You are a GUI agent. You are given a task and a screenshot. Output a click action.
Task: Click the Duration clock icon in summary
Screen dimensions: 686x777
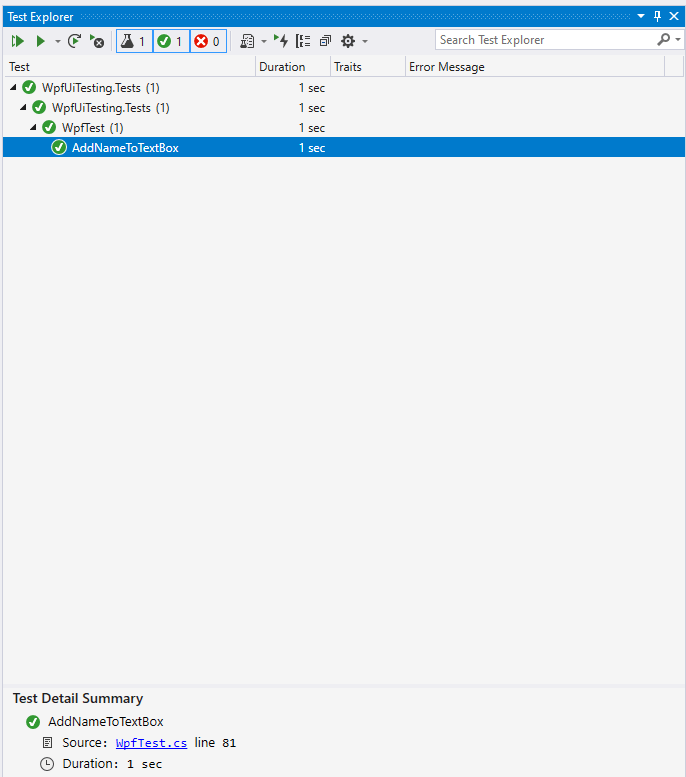click(47, 764)
